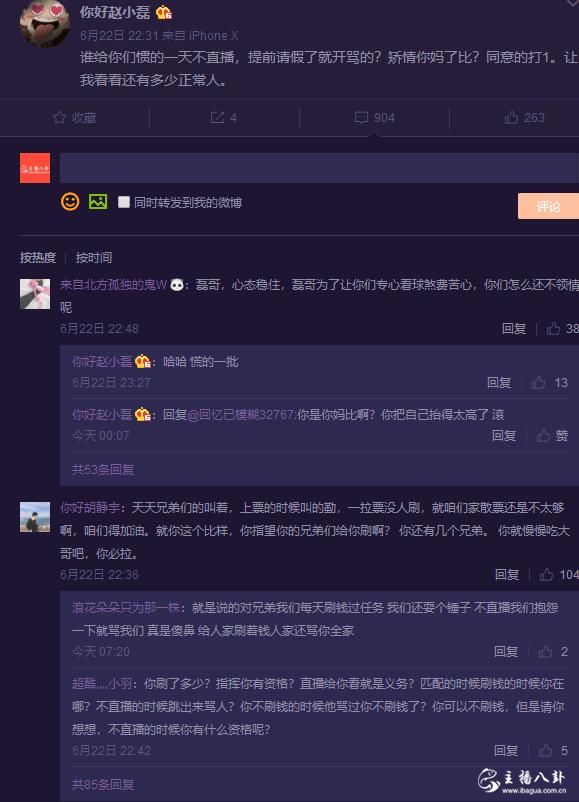Click the repost icon with count 4
The image size is (579, 802).
click(x=217, y=118)
